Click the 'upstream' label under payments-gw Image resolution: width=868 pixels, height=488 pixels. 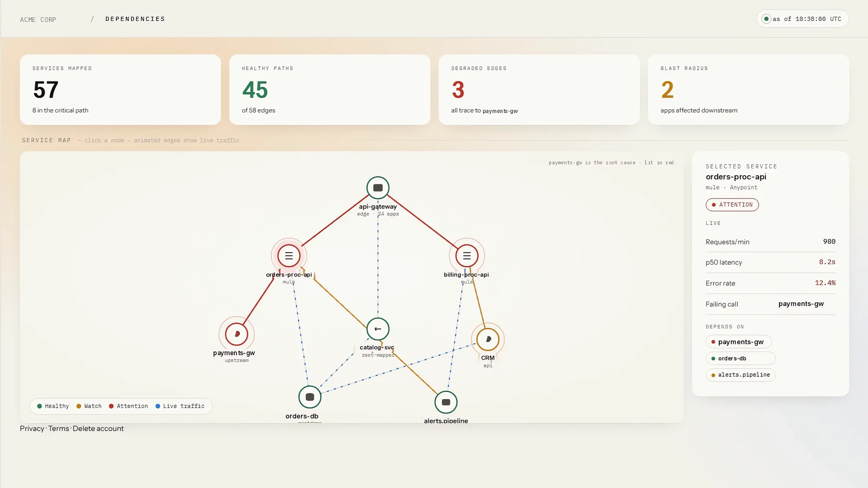(x=237, y=360)
